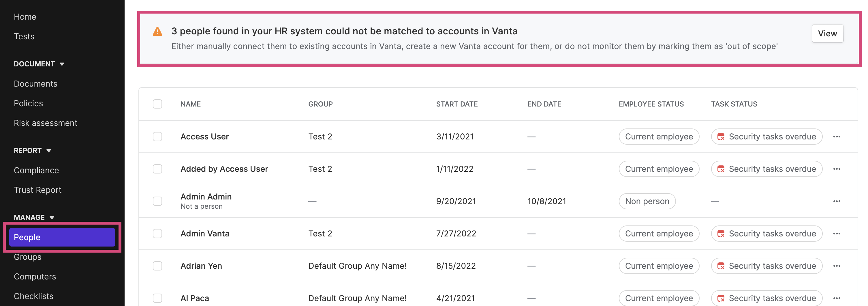
Task: Check the box for the Al Paca row
Action: (157, 298)
